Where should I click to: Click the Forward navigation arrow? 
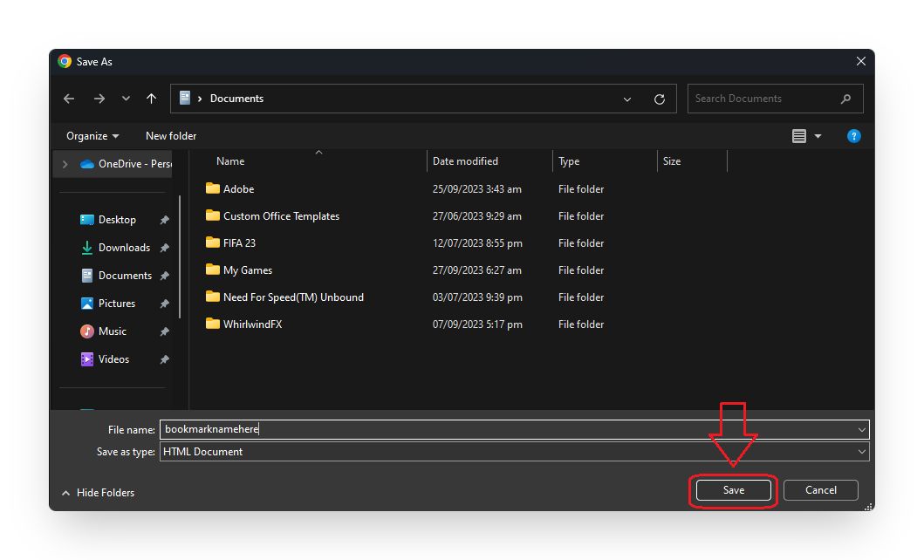[99, 99]
